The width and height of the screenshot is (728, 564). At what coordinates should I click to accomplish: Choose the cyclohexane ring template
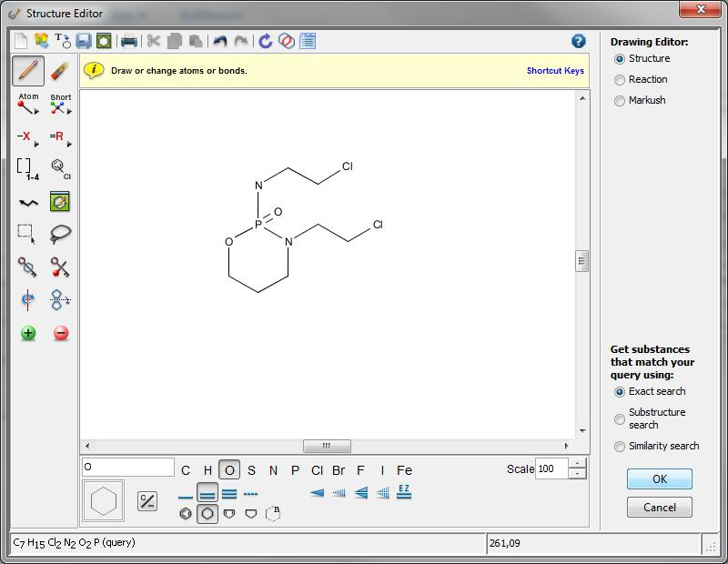point(207,513)
